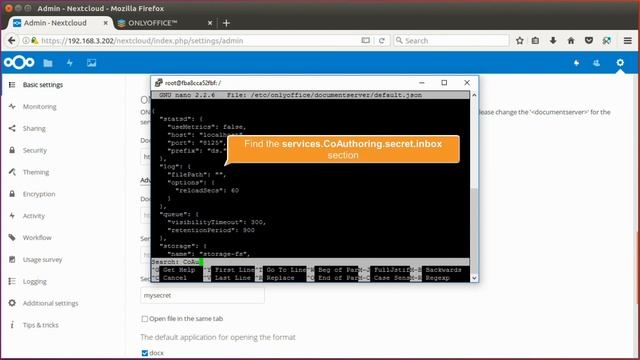This screenshot has height=360, width=640.
Task: Open Activity lightning icon in header
Action: 70,63
